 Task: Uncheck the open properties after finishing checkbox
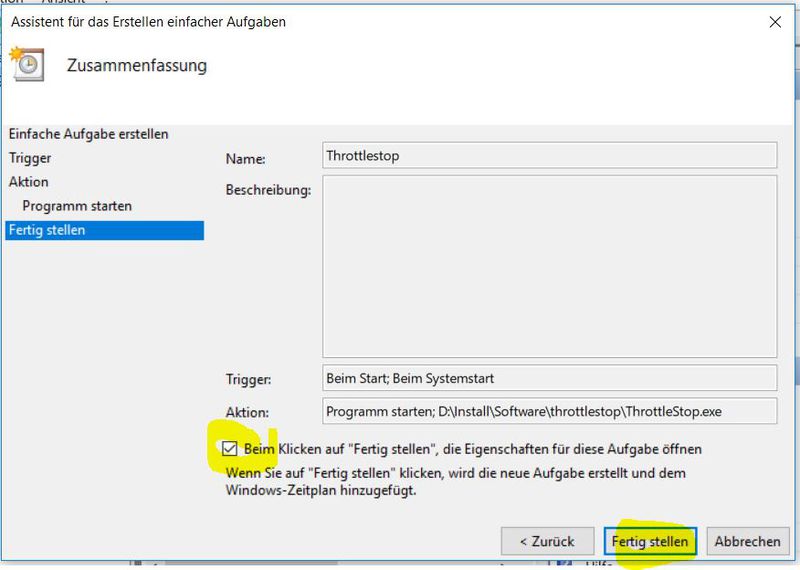pos(230,449)
